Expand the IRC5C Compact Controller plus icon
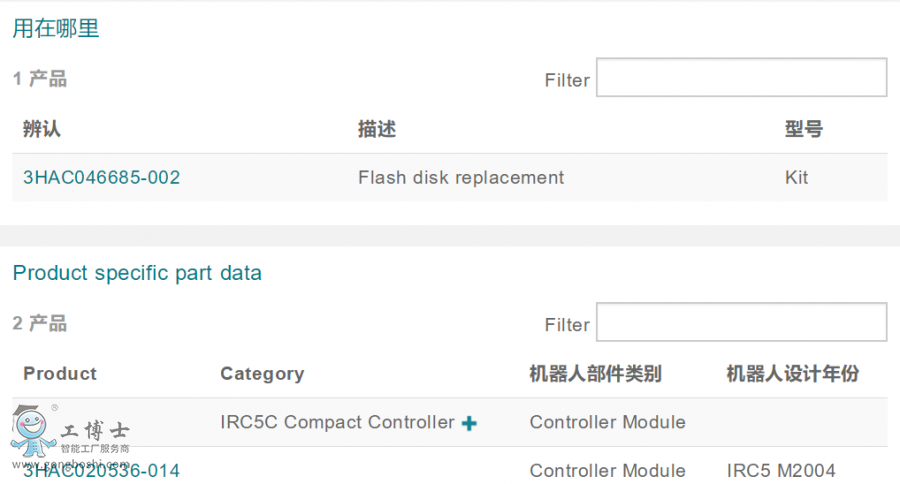The width and height of the screenshot is (900, 484). 469,423
